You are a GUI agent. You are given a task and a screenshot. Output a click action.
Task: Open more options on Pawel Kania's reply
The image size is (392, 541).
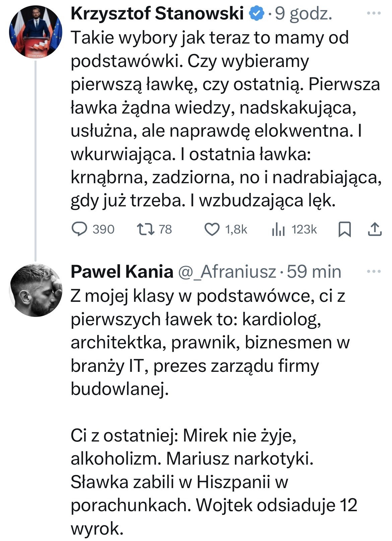pyautogui.click(x=374, y=271)
